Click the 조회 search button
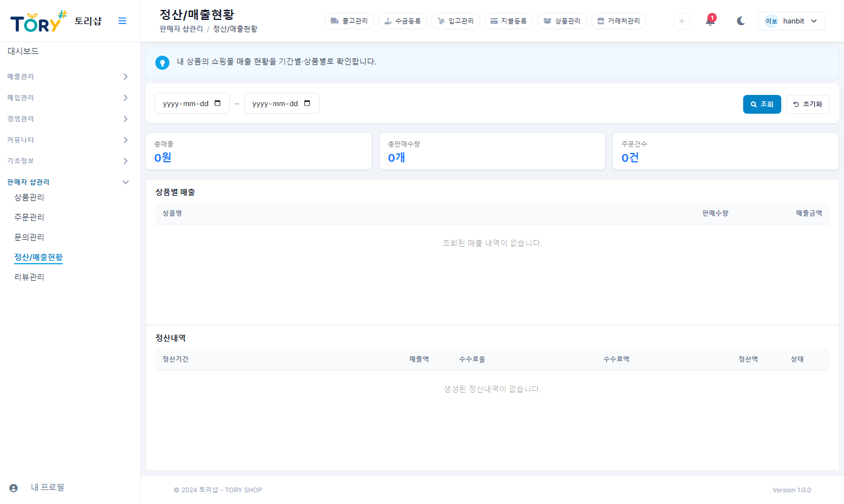The image size is (844, 504). 762,104
